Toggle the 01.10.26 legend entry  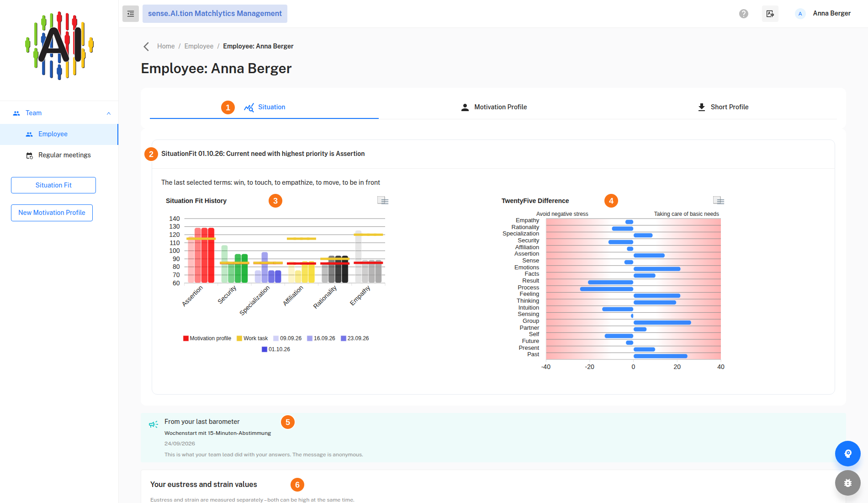coord(276,349)
